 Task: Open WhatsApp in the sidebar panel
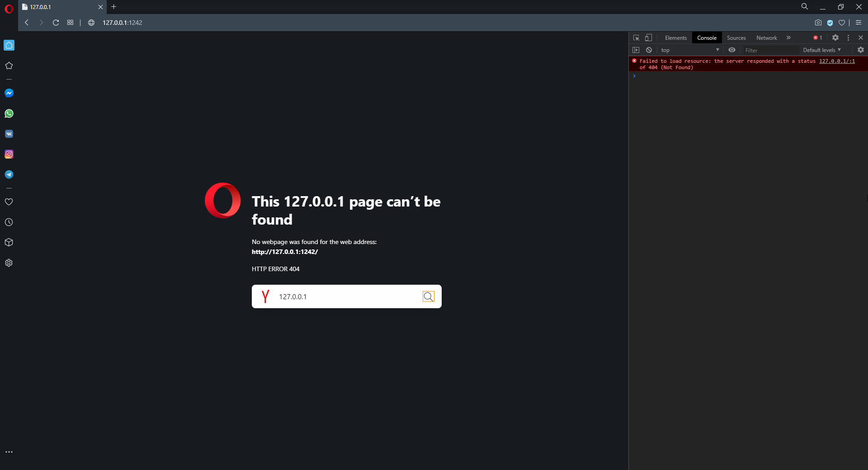pyautogui.click(x=9, y=113)
